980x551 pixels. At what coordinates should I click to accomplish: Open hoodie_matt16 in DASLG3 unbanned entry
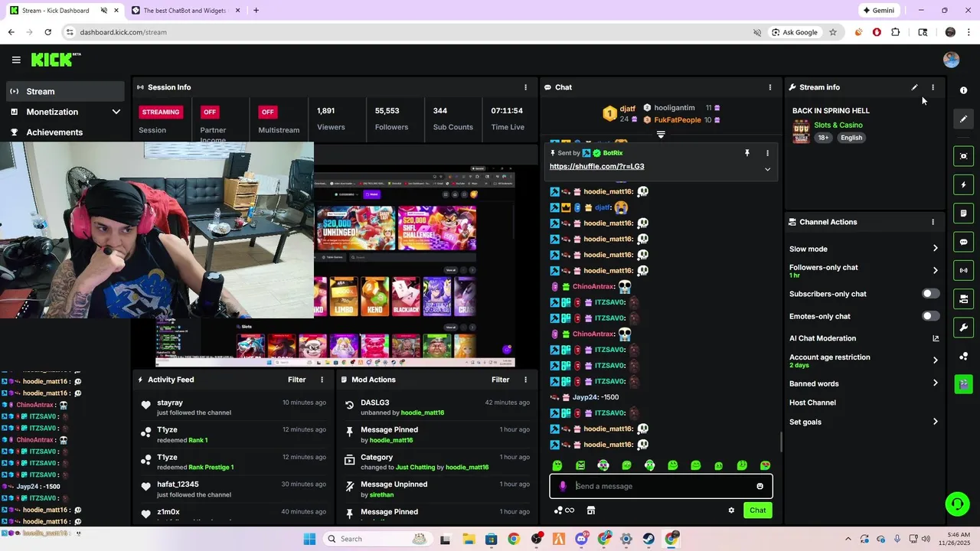tap(422, 413)
